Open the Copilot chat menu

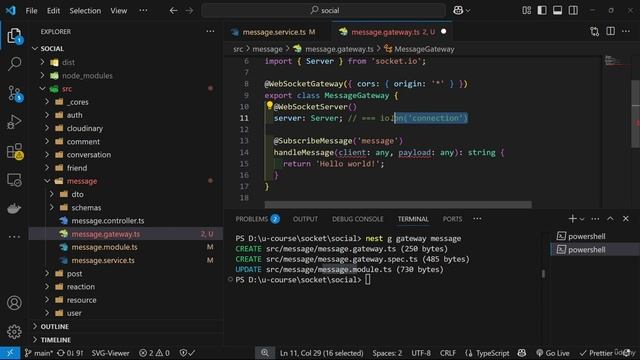tap(461, 11)
